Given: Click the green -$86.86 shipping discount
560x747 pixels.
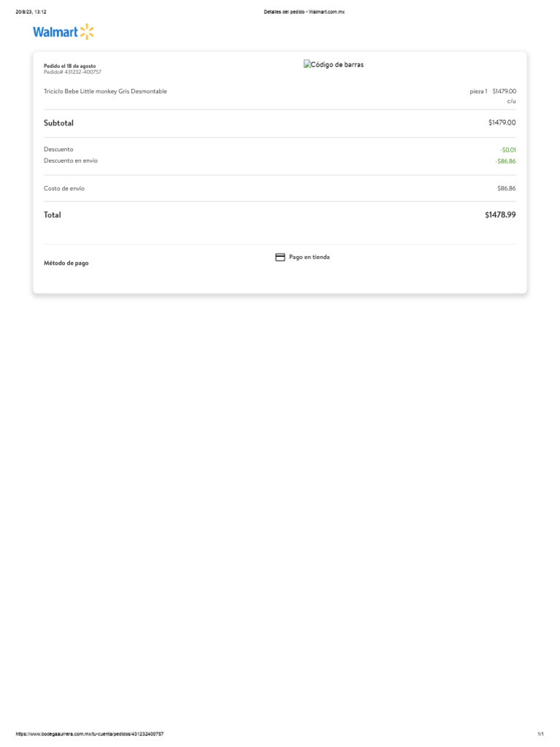Looking at the screenshot, I should (505, 161).
